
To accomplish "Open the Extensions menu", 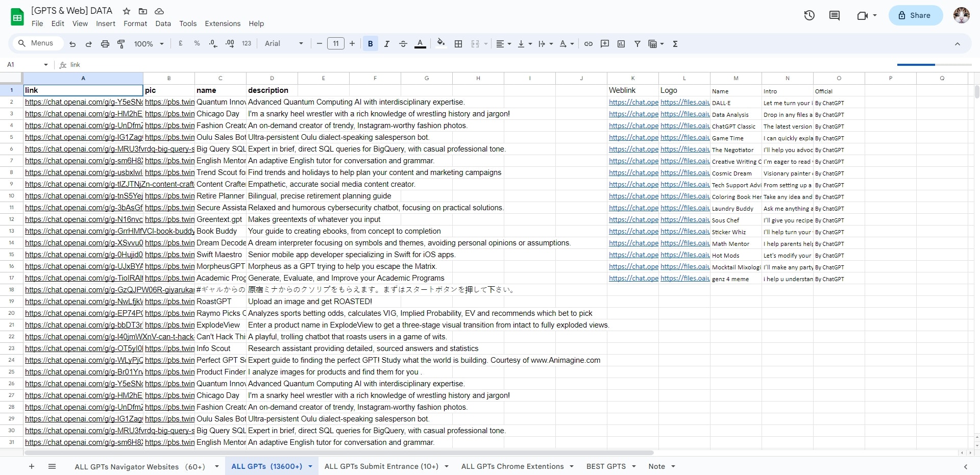I will point(223,23).
